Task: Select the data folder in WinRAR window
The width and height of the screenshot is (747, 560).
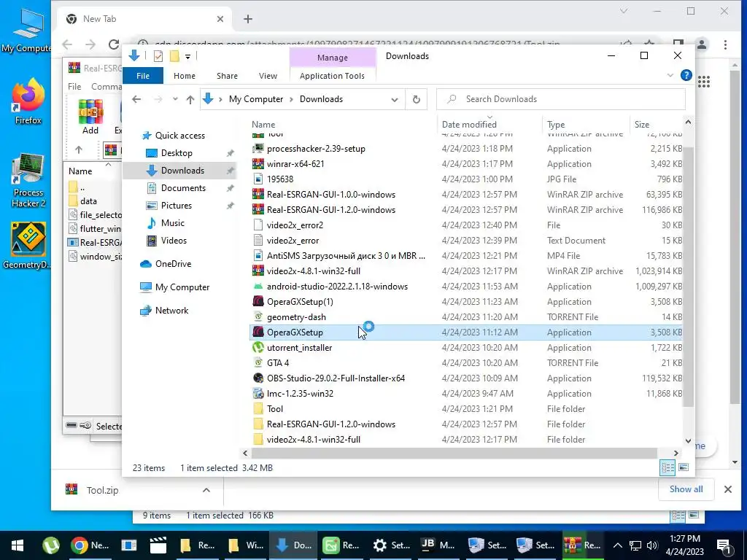Action: 88,201
